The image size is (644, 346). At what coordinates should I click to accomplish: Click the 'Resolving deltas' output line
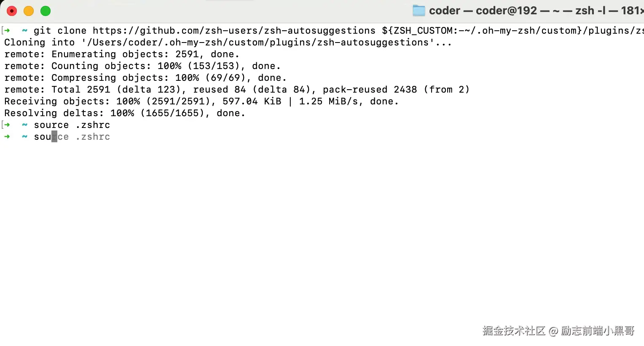pyautogui.click(x=124, y=113)
